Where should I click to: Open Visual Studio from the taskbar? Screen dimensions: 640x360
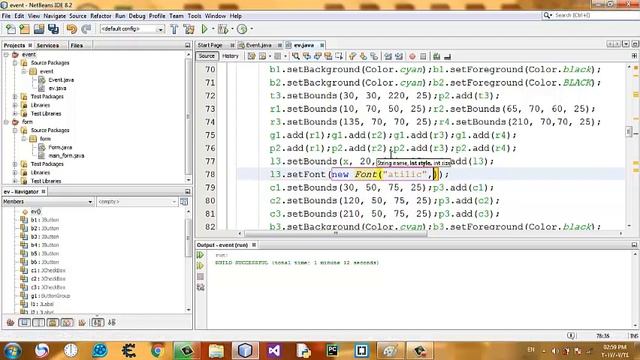[x=274, y=351]
